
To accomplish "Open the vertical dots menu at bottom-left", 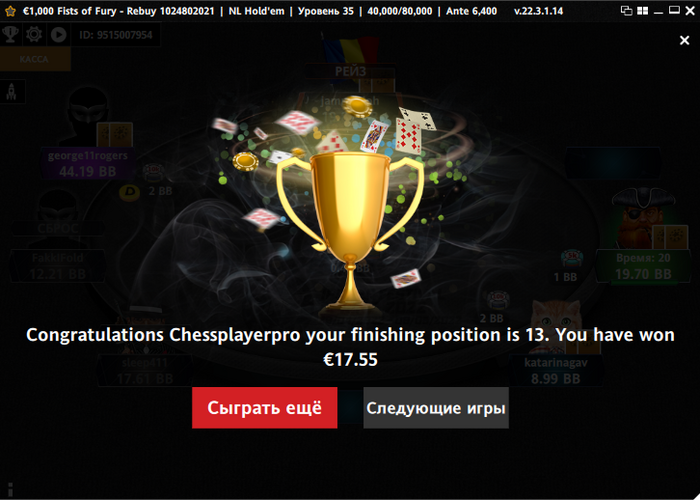I will click(10, 489).
